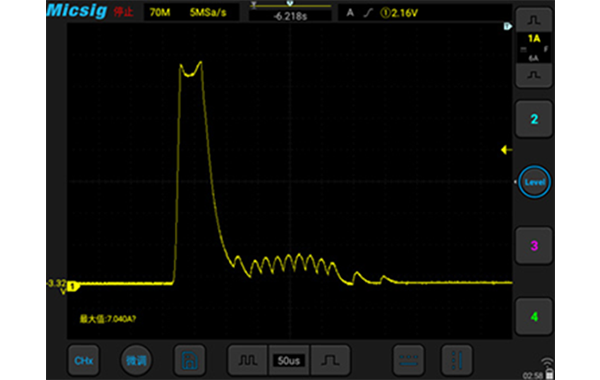
Task: Open the CHx channel menu
Action: pos(83,360)
